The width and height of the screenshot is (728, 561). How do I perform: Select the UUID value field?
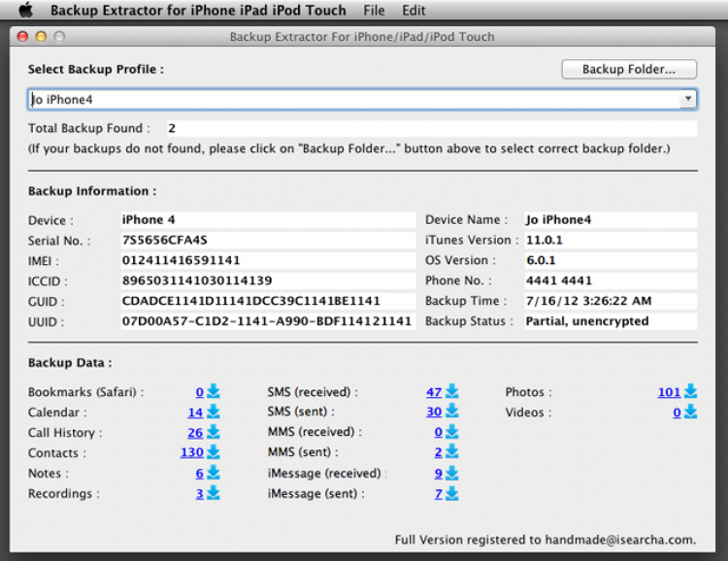pyautogui.click(x=268, y=321)
